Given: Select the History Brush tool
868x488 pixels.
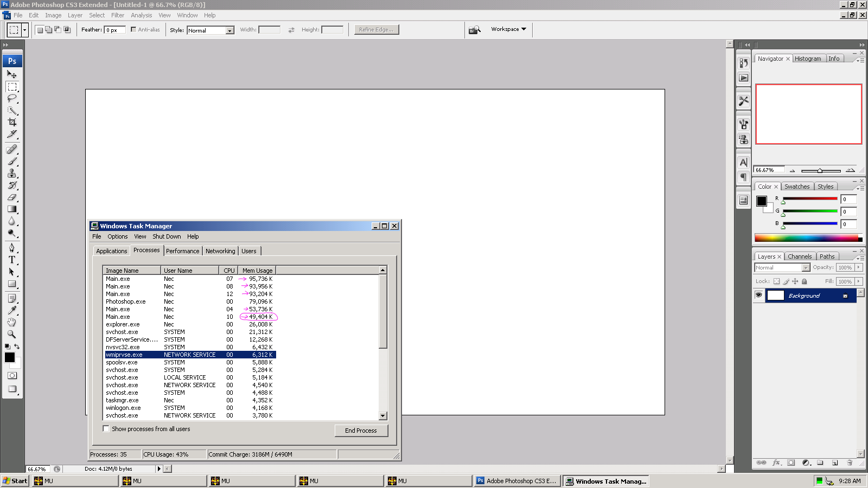Looking at the screenshot, I should [x=12, y=185].
